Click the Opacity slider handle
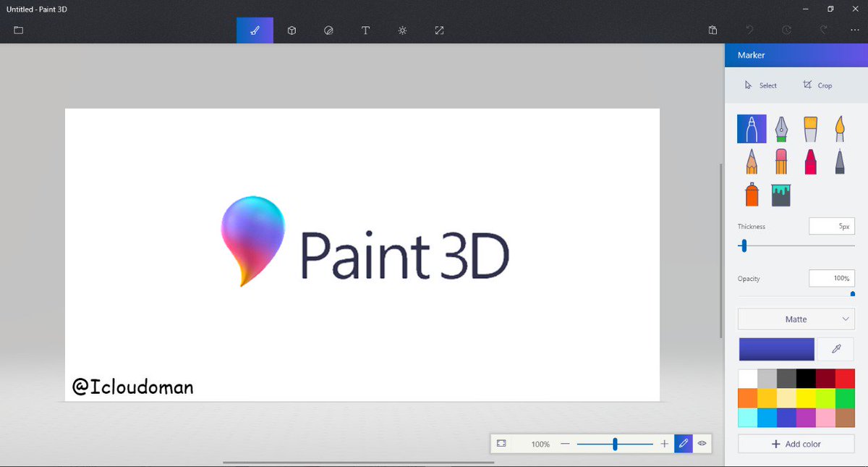This screenshot has width=868, height=467. [853, 295]
